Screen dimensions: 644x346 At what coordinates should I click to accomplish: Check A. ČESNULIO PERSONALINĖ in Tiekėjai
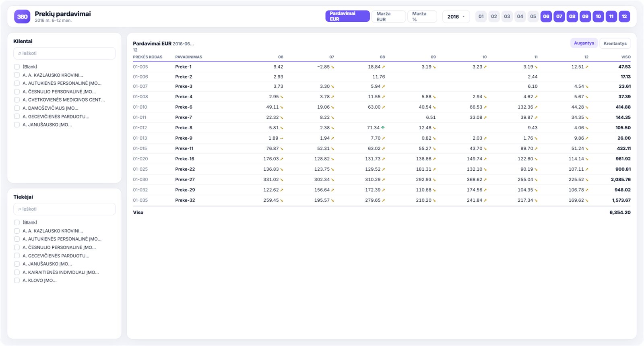click(17, 247)
